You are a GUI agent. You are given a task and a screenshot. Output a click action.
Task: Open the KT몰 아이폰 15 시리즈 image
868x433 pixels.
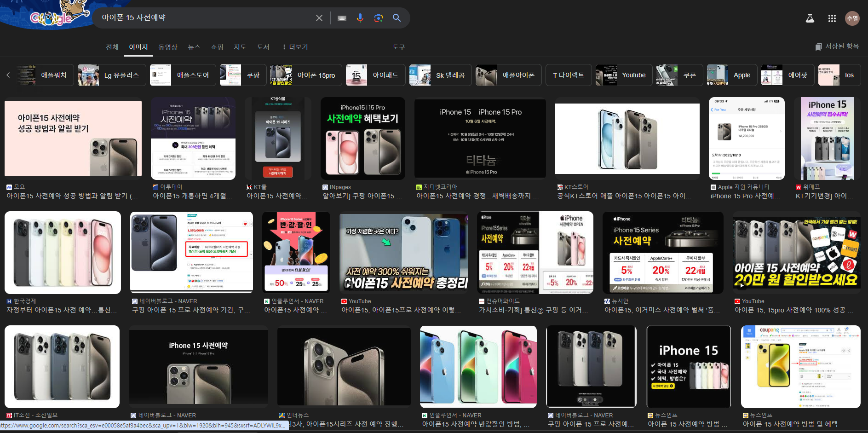click(278, 139)
